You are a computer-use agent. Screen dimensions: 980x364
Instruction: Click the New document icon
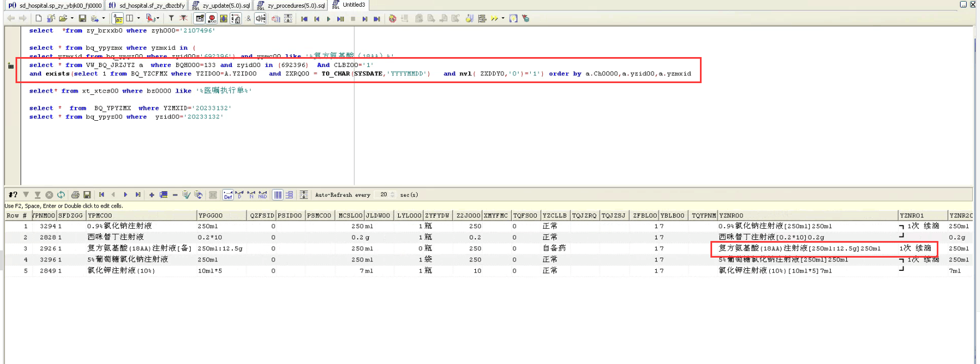coord(39,19)
